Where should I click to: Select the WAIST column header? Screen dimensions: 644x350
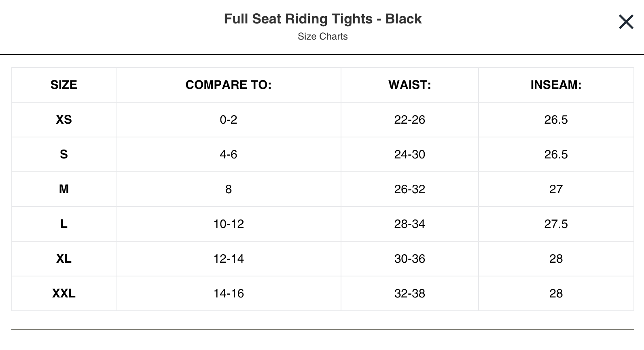[409, 85]
